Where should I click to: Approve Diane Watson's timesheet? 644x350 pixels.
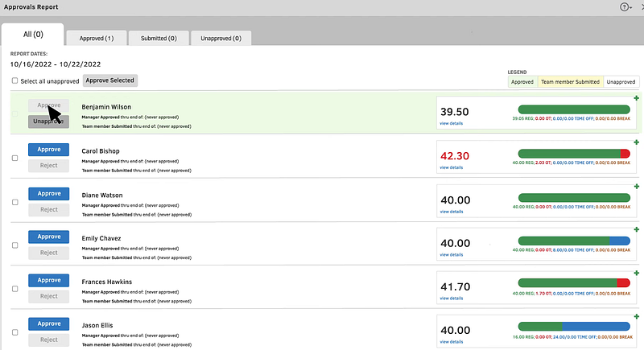coord(48,193)
